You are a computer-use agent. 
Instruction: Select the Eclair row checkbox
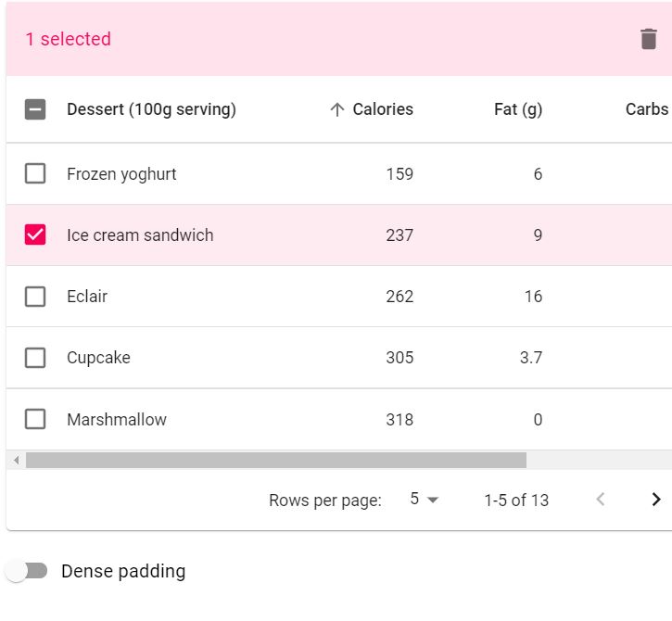(35, 297)
